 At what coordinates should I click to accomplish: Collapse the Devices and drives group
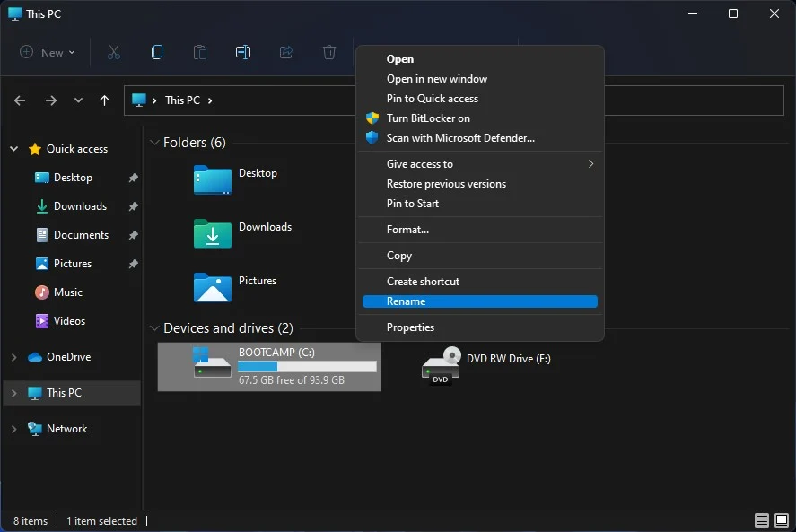click(x=154, y=328)
